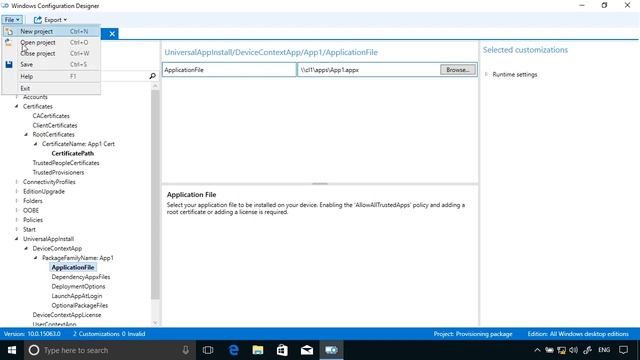The height and width of the screenshot is (360, 640).
Task: Select the ApplicationFile tree item
Action: (73, 267)
